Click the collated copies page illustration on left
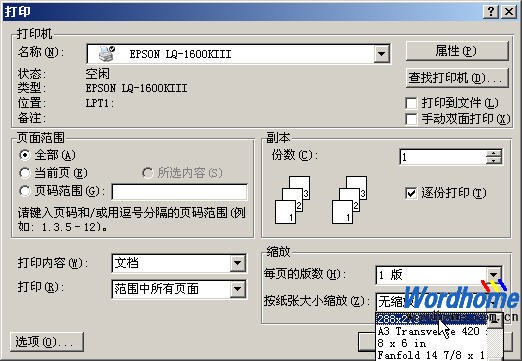Screen dimensions: 522x361 coord(292,200)
